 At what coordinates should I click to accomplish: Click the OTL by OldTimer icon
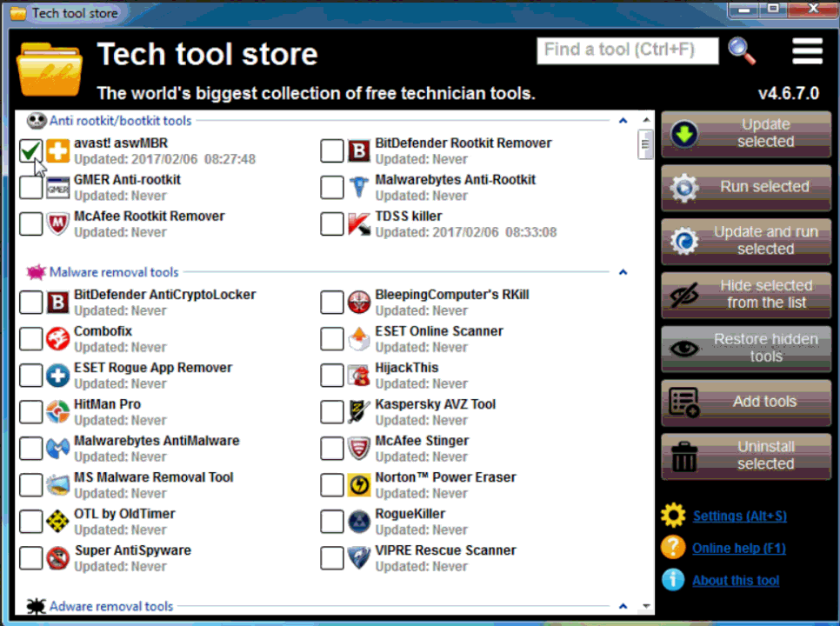point(58,521)
